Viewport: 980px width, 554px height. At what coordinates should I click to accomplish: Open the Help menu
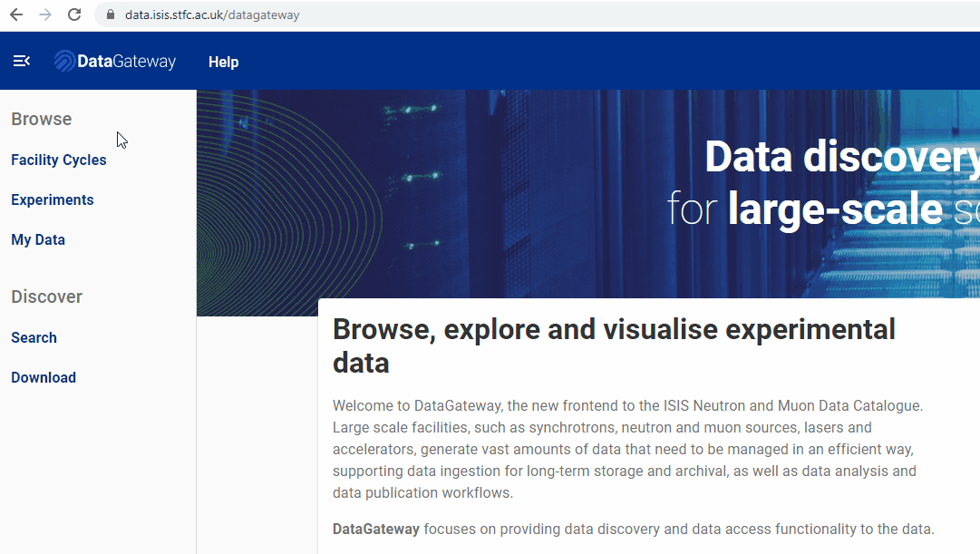pyautogui.click(x=223, y=62)
